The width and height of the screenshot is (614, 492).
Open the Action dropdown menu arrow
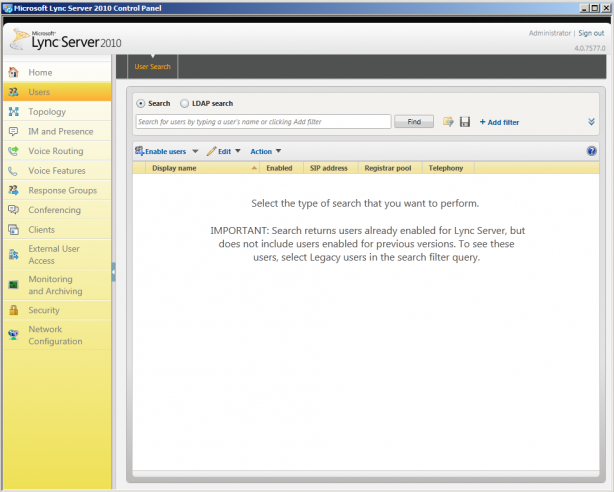point(278,151)
